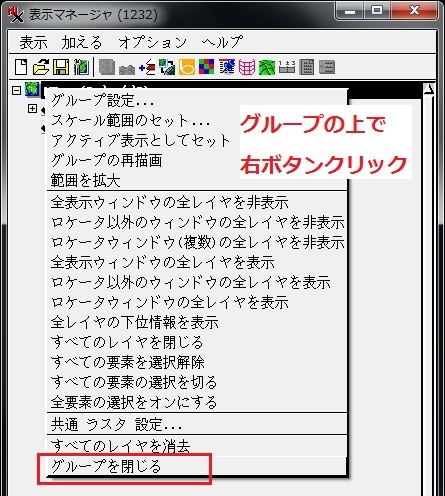Open file with the yellow folder icon
Screen dimensions: 445x496
pos(41,67)
